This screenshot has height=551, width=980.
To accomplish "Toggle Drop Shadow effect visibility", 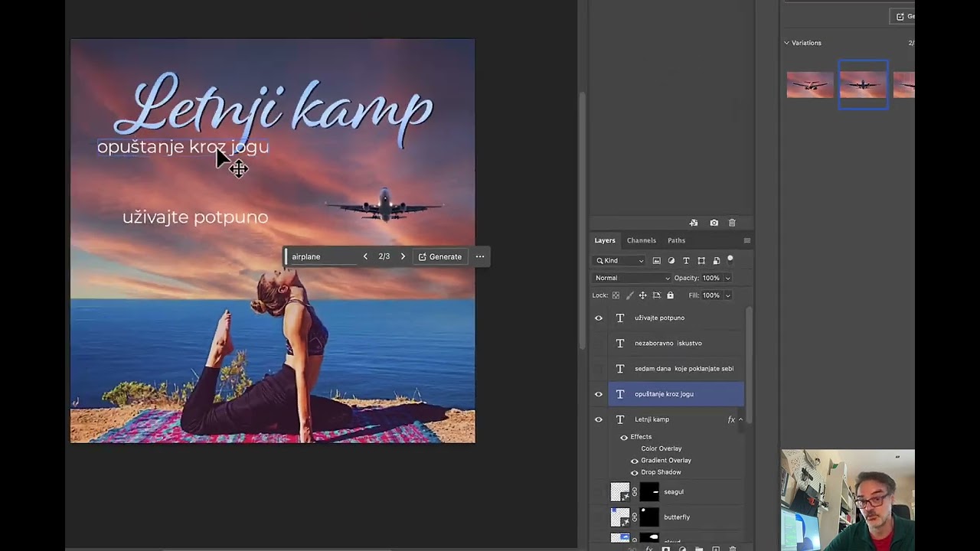I will (634, 472).
